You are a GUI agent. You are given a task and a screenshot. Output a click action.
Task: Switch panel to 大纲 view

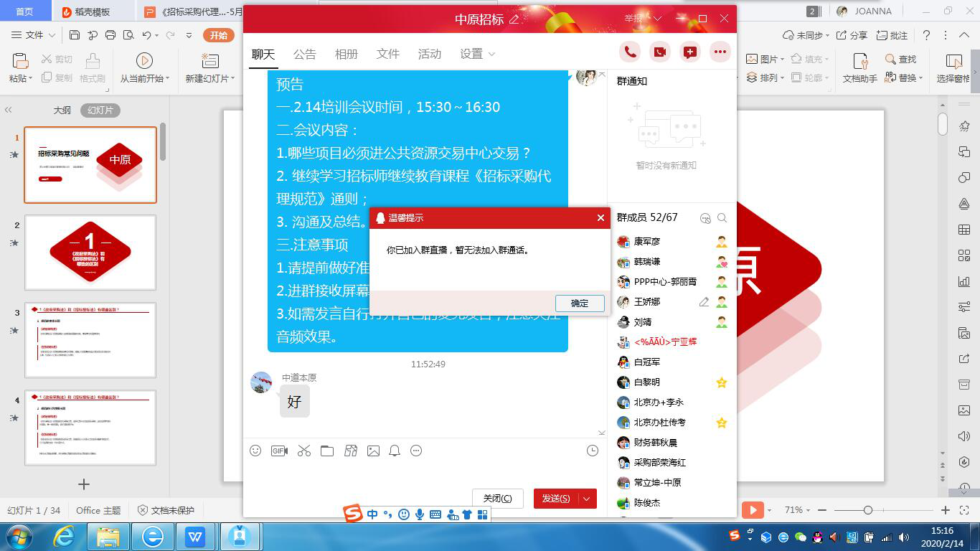pos(62,110)
